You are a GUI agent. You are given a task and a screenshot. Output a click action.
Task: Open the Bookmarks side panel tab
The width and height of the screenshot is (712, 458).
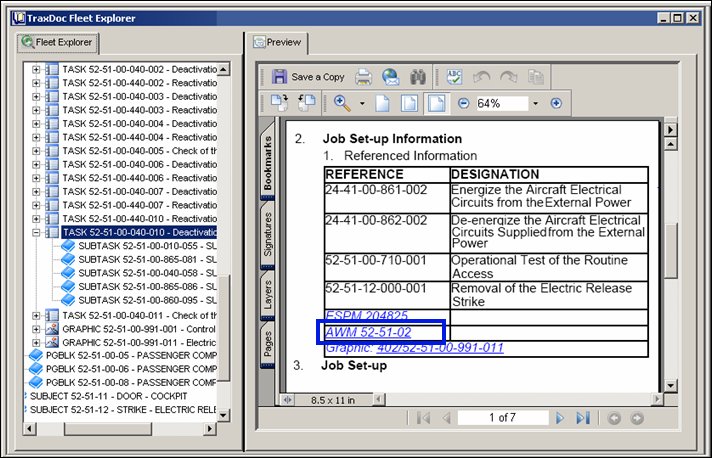[x=267, y=161]
